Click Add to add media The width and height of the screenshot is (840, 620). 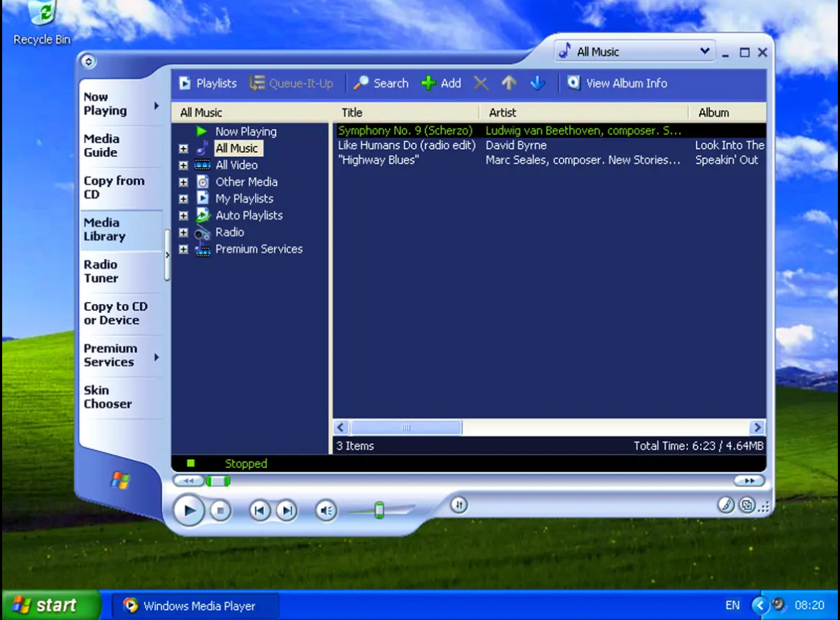(x=441, y=83)
